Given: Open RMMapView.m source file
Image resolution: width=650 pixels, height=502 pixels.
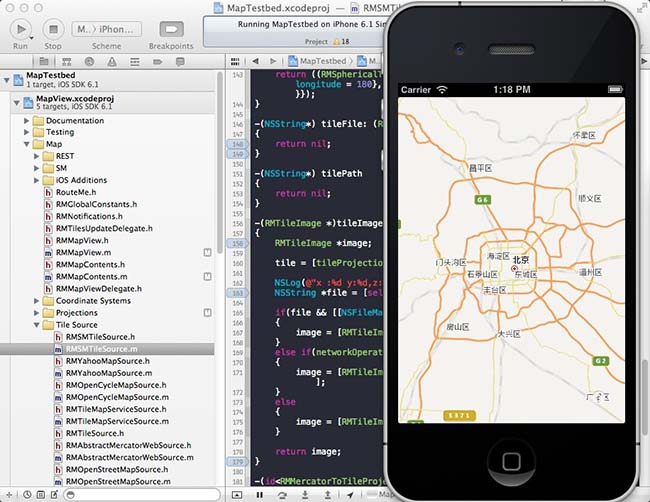Looking at the screenshot, I should (x=83, y=252).
